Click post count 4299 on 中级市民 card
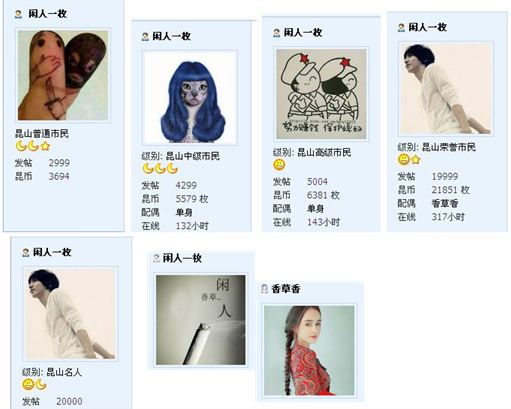 pos(186,185)
